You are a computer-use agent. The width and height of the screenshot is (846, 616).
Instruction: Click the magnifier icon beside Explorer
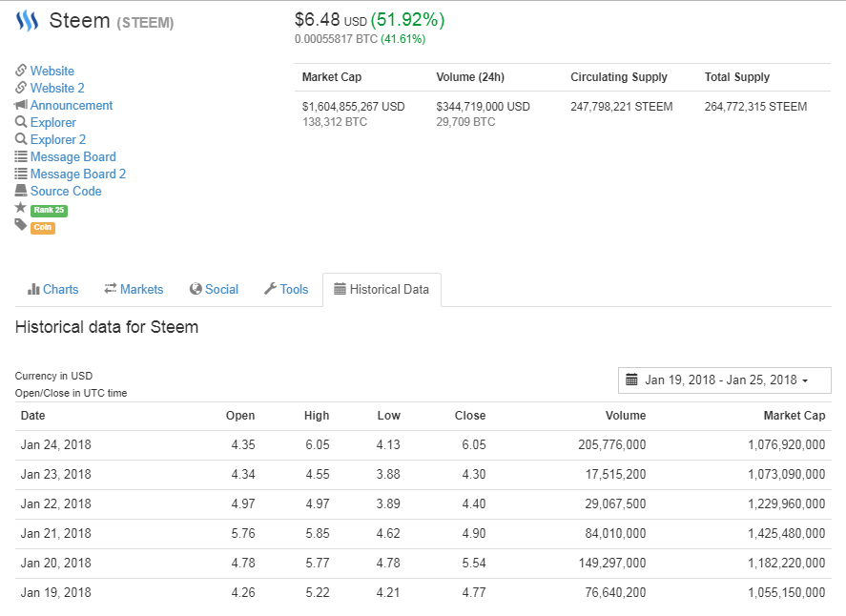[21, 122]
